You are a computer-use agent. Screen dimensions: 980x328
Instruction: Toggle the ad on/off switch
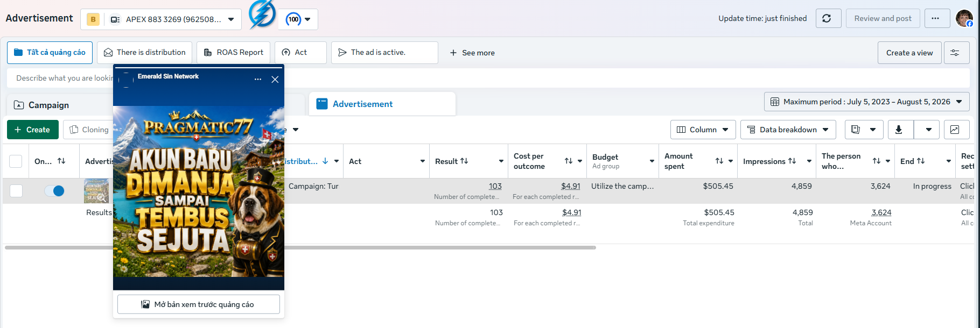(x=54, y=191)
